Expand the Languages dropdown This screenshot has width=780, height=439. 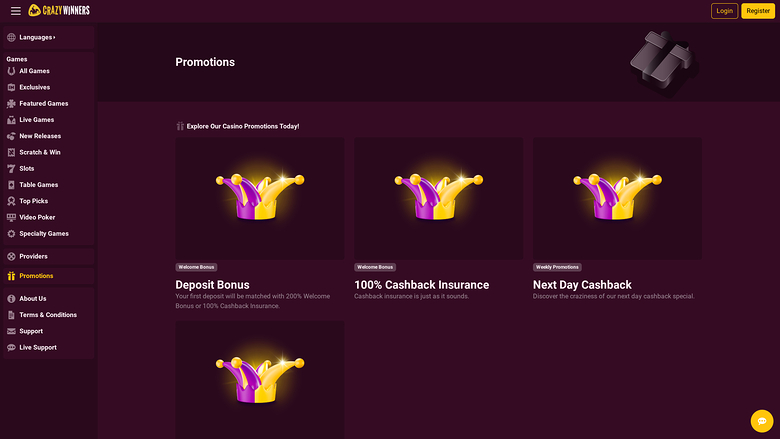pos(37,38)
